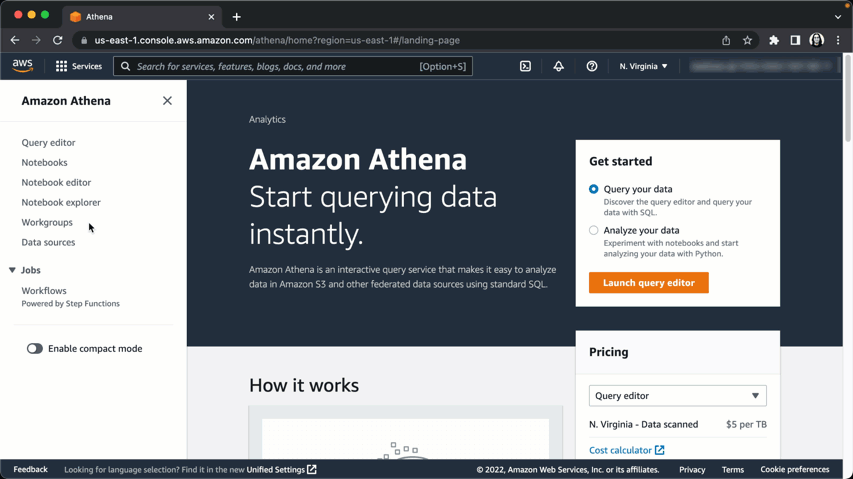Open the Chrome three-dot menu

[838, 40]
